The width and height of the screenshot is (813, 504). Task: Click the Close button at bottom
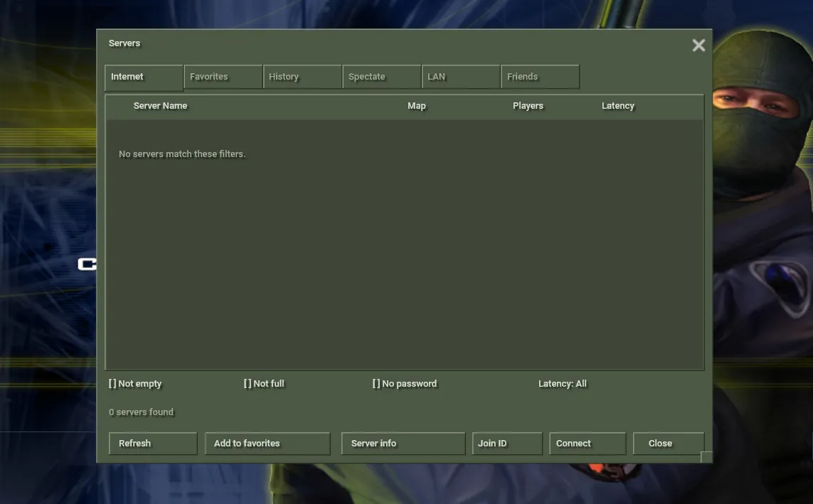coord(669,444)
